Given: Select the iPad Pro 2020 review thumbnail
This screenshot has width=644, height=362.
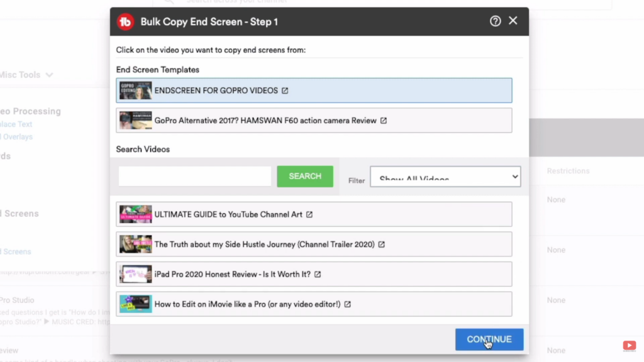Looking at the screenshot, I should coord(136,274).
